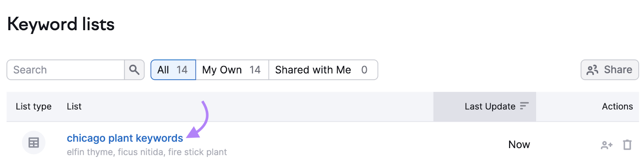Delete the chicago plant keywords list via trash icon
The image size is (644, 167).
[x=627, y=145]
